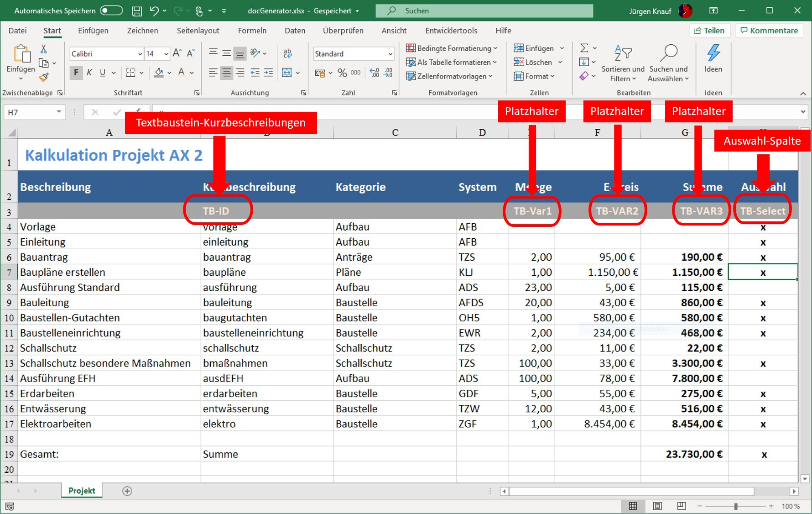
Task: Open the Calibri font dropdown
Action: [140, 53]
